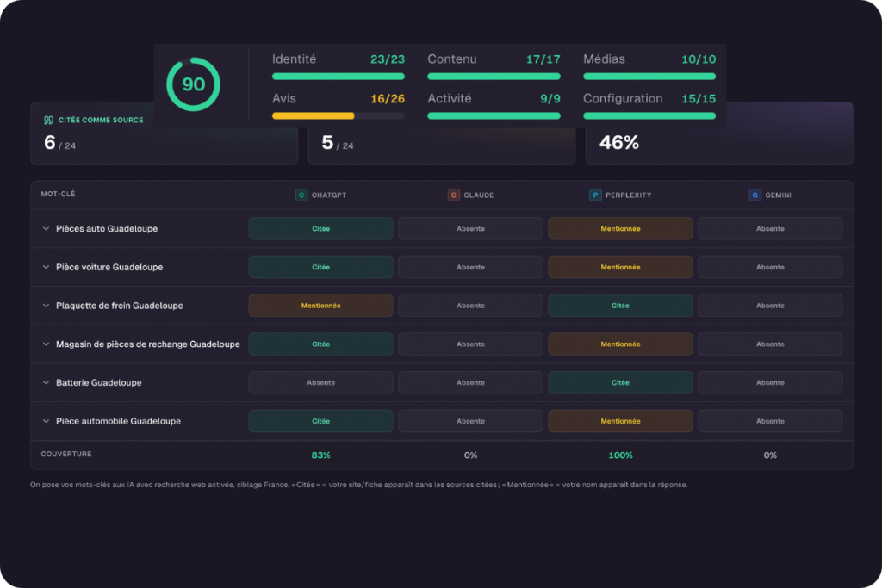
Task: Click the quote icon beside Citée comme source
Action: click(x=48, y=120)
